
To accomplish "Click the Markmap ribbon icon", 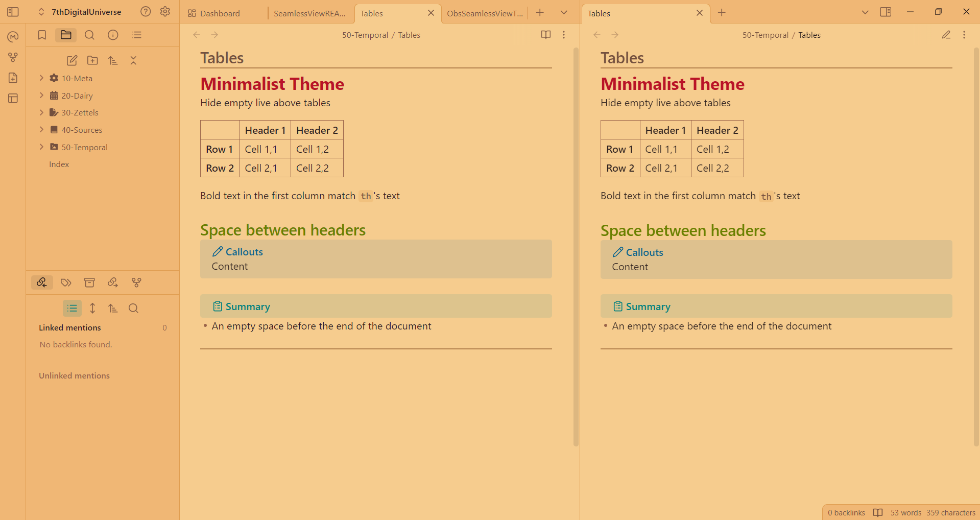I will click(x=13, y=37).
